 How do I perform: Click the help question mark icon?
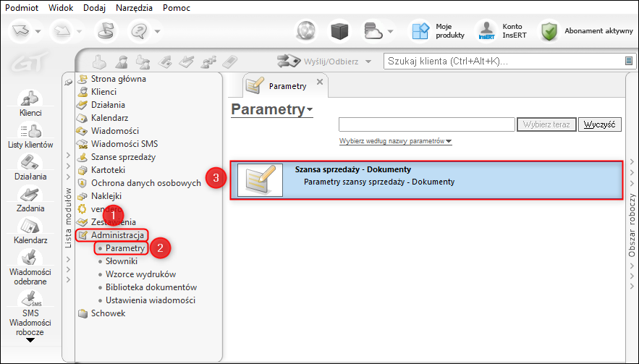pyautogui.click(x=140, y=31)
